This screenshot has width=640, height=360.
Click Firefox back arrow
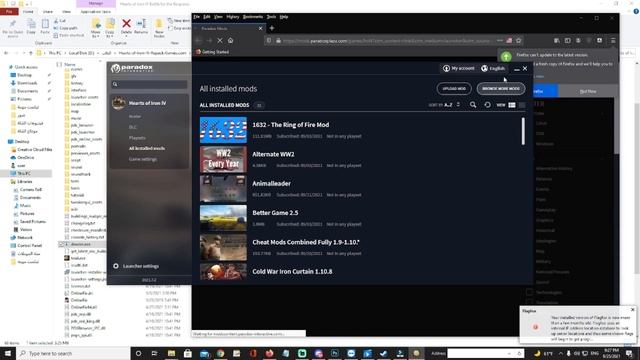click(x=198, y=40)
